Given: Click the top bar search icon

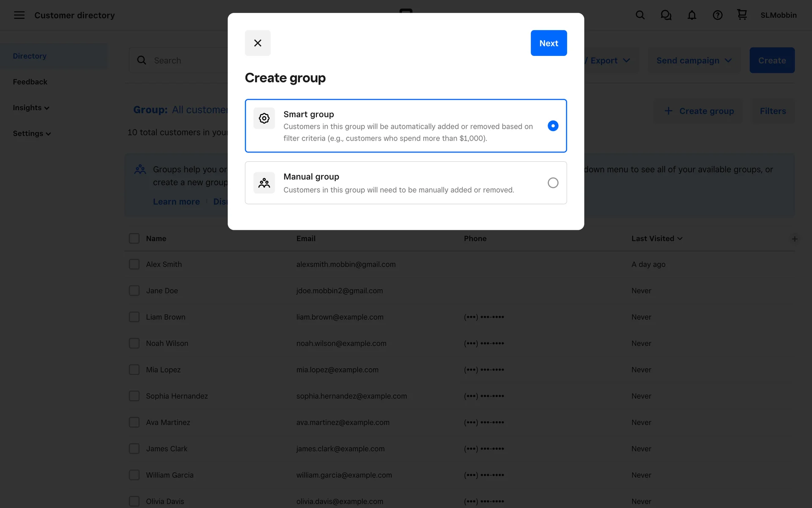Looking at the screenshot, I should tap(640, 15).
